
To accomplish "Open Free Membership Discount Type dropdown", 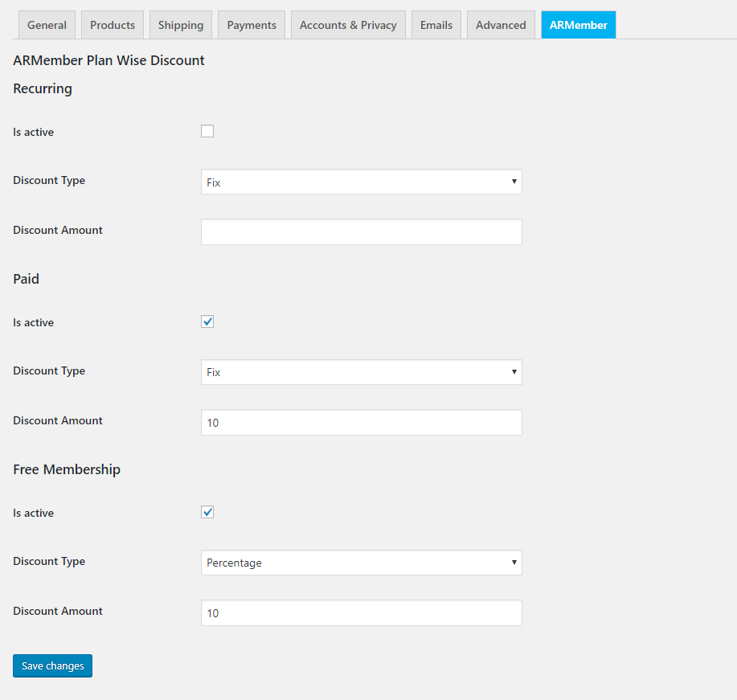I will tap(362, 563).
